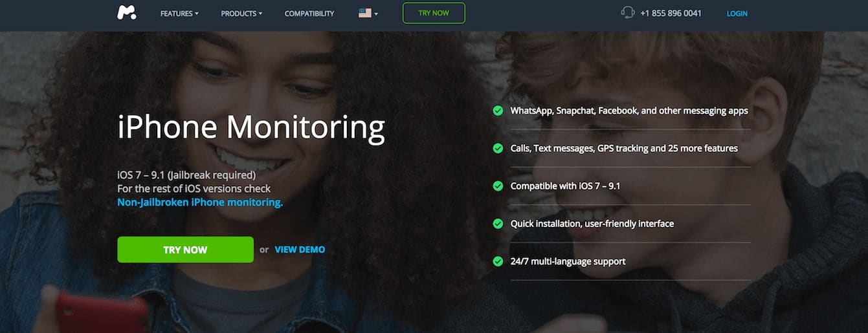
Task: Click the iPhone Monitoring heading
Action: tap(251, 127)
